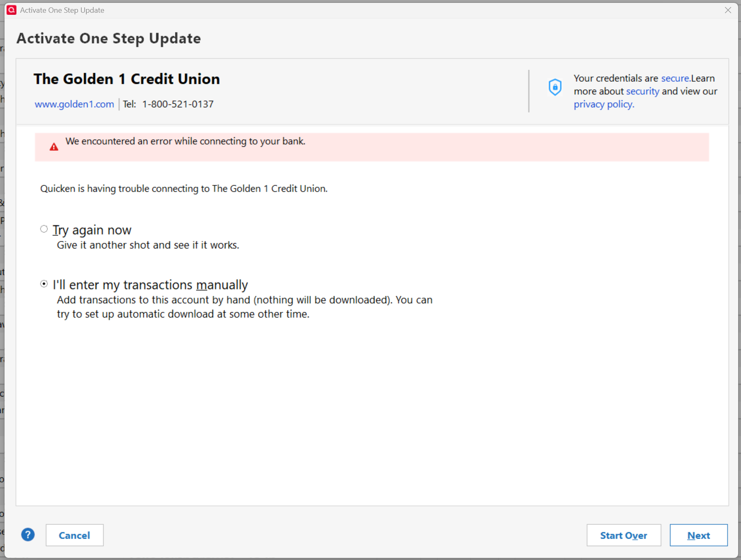This screenshot has width=741, height=560.
Task: Click 'Give it another shot' description text
Action: coord(148,245)
